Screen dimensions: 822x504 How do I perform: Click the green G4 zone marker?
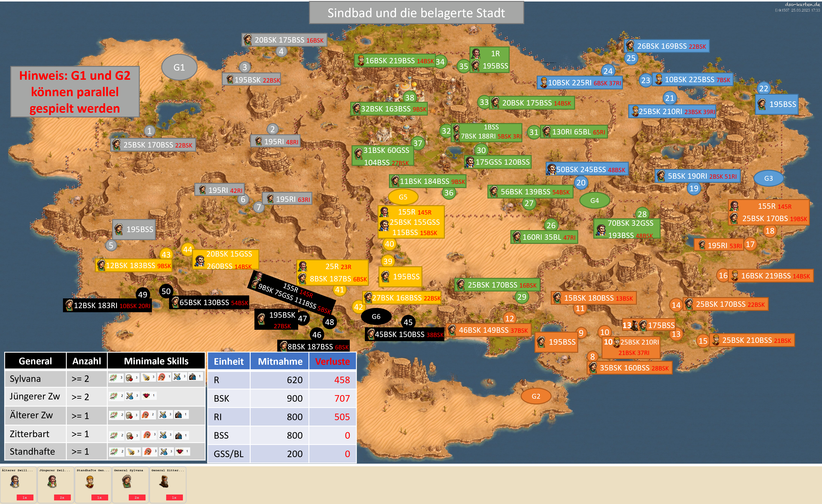pyautogui.click(x=594, y=201)
